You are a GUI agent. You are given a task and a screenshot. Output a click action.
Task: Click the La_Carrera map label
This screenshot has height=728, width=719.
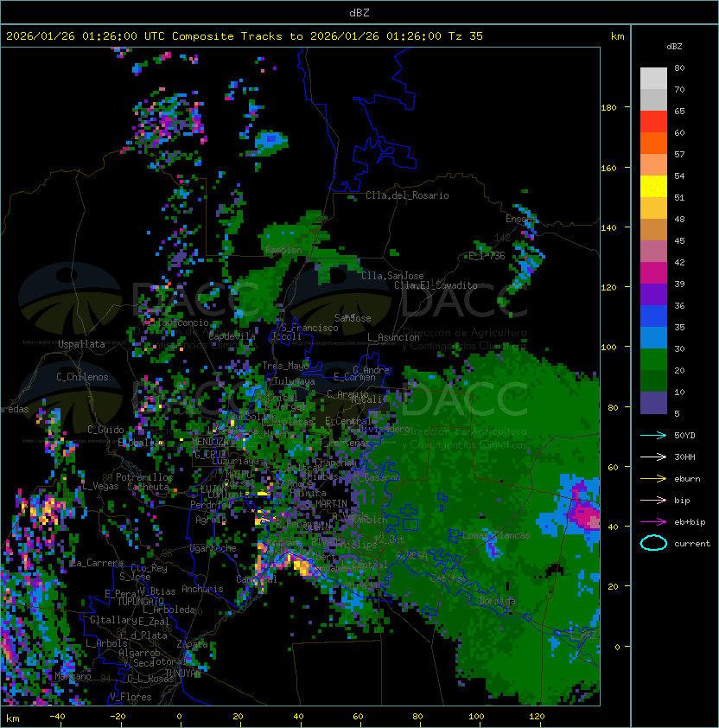coord(97,563)
